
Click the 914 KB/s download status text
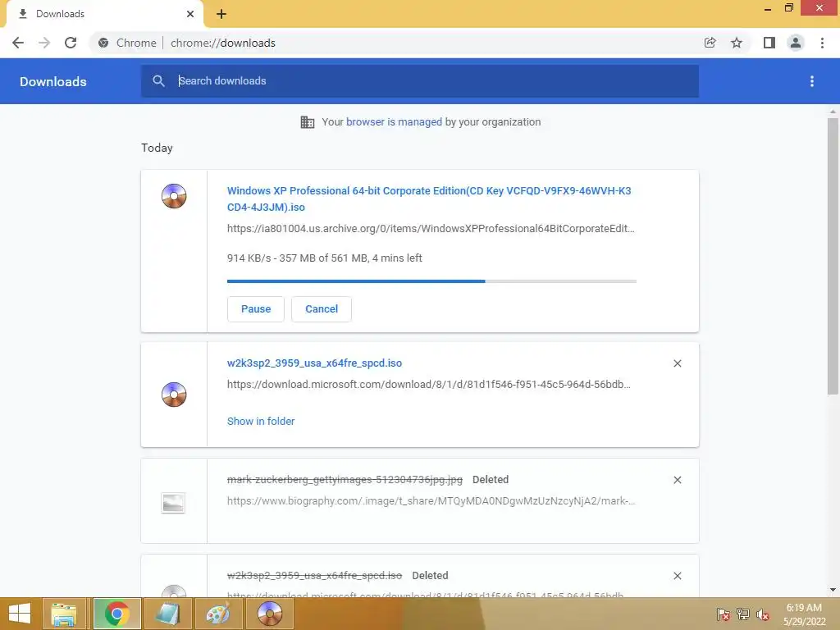tap(325, 258)
